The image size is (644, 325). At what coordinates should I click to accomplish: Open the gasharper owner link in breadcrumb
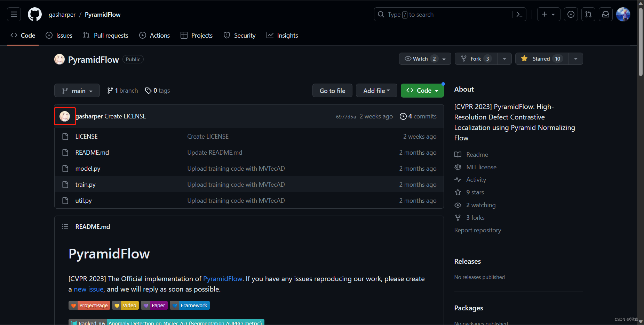point(62,15)
